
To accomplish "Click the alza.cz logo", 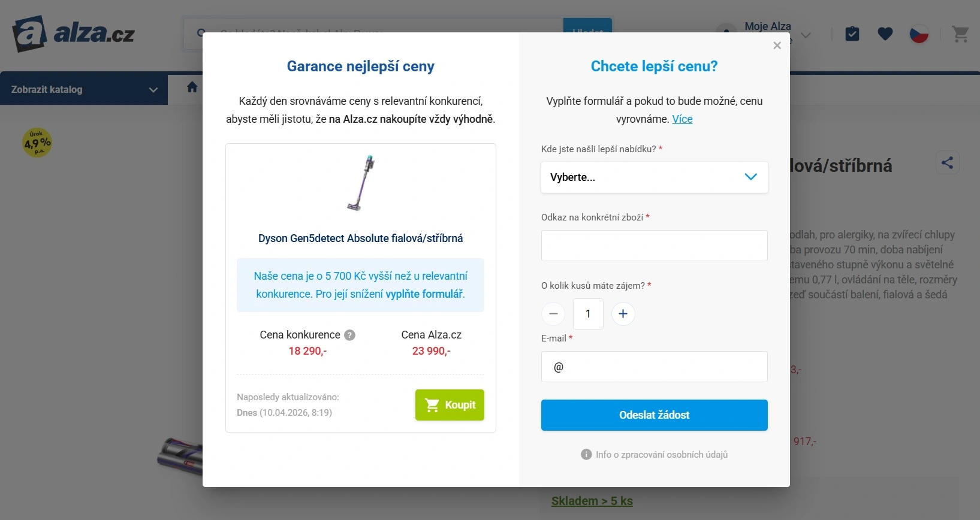I will [73, 34].
